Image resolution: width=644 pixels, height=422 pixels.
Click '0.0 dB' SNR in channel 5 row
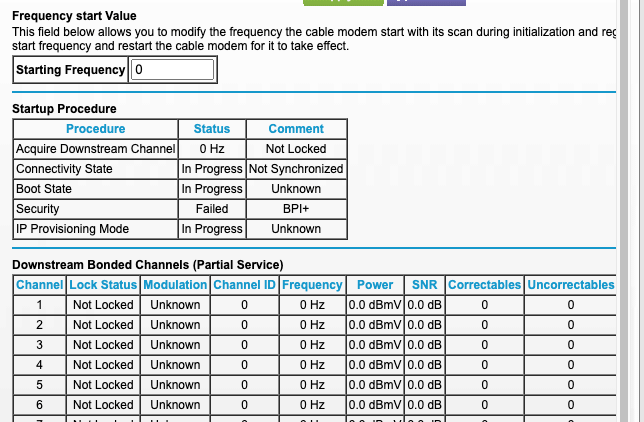pos(425,385)
